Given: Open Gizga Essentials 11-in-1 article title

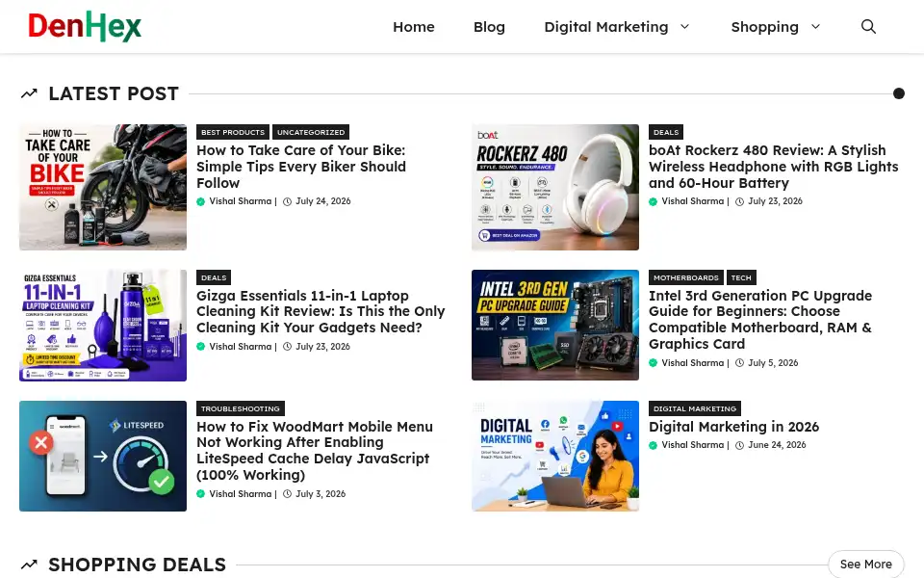Looking at the screenshot, I should [321, 311].
